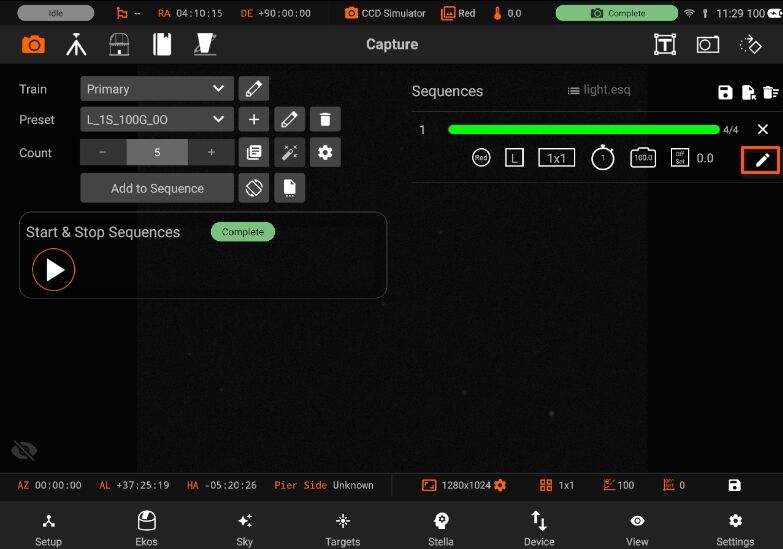Open capture gear settings beside Count

tap(325, 152)
